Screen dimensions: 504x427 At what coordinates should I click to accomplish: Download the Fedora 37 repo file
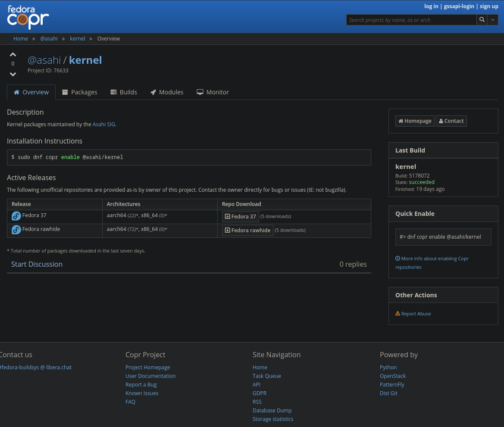(x=241, y=217)
